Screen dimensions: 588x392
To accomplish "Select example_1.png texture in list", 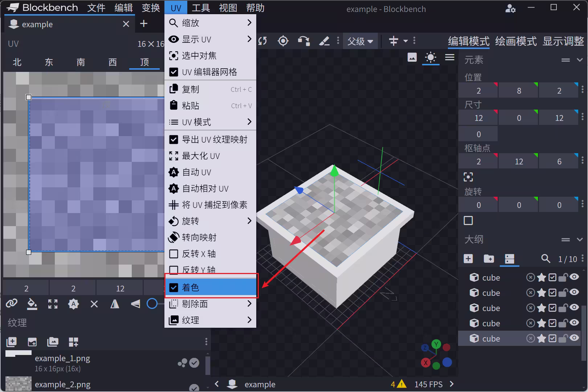I will 62,359.
